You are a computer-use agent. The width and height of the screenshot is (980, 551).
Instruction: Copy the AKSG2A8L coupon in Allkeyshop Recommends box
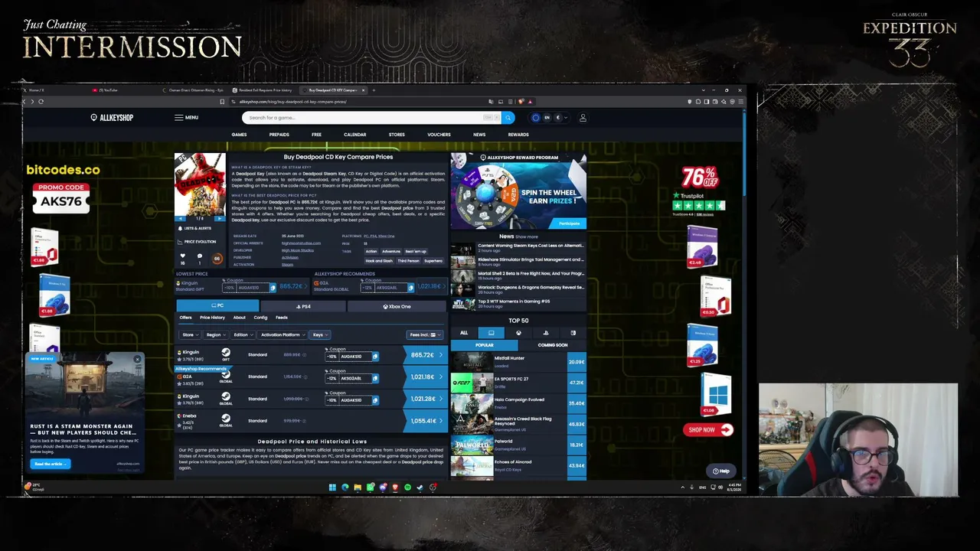click(410, 288)
